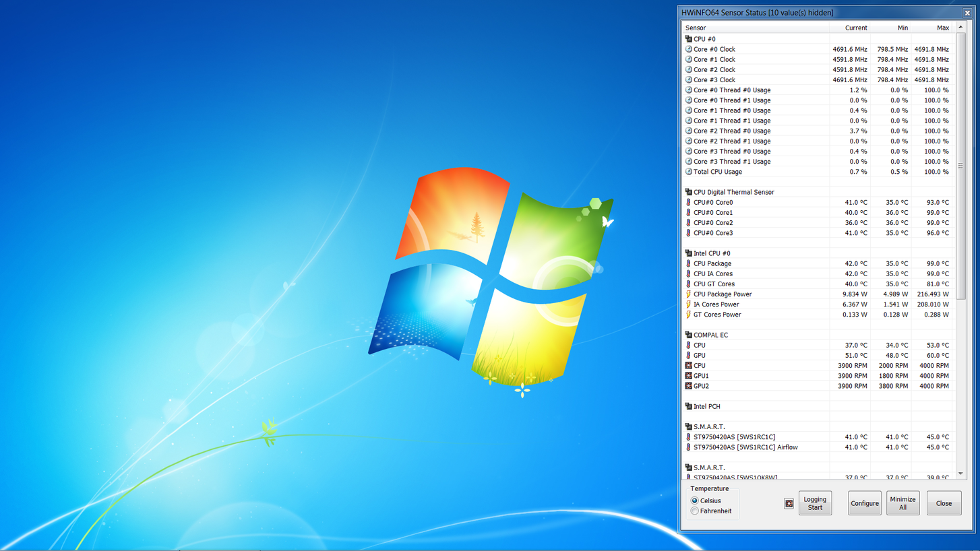
Task: Select the Celsius temperature option
Action: (695, 501)
